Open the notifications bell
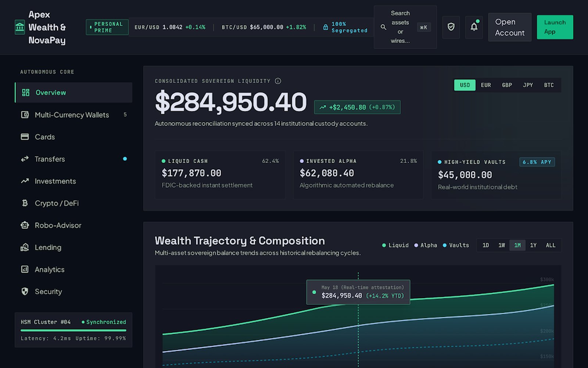 click(474, 27)
